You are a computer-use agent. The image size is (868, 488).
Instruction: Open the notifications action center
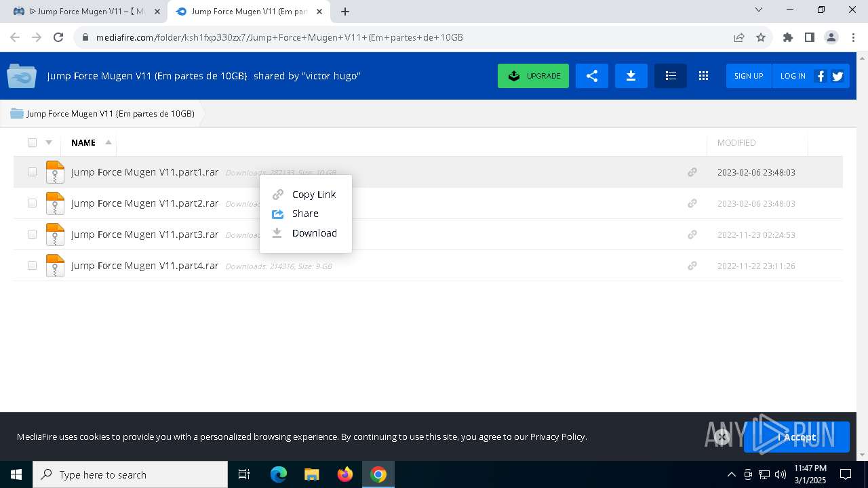pyautogui.click(x=846, y=474)
